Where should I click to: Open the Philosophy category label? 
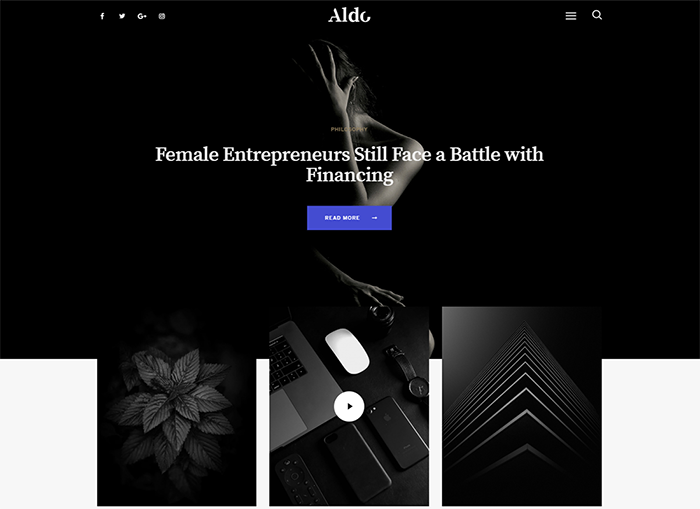(349, 129)
